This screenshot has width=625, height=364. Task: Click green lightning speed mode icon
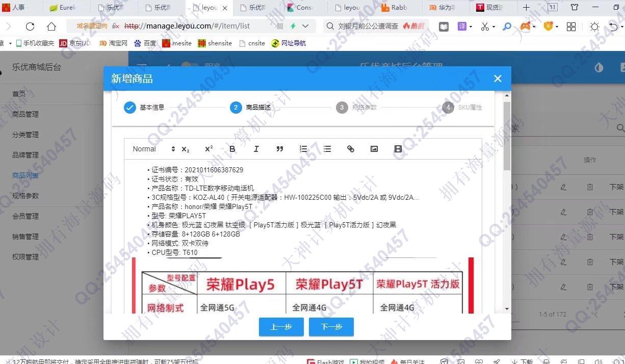[293, 26]
